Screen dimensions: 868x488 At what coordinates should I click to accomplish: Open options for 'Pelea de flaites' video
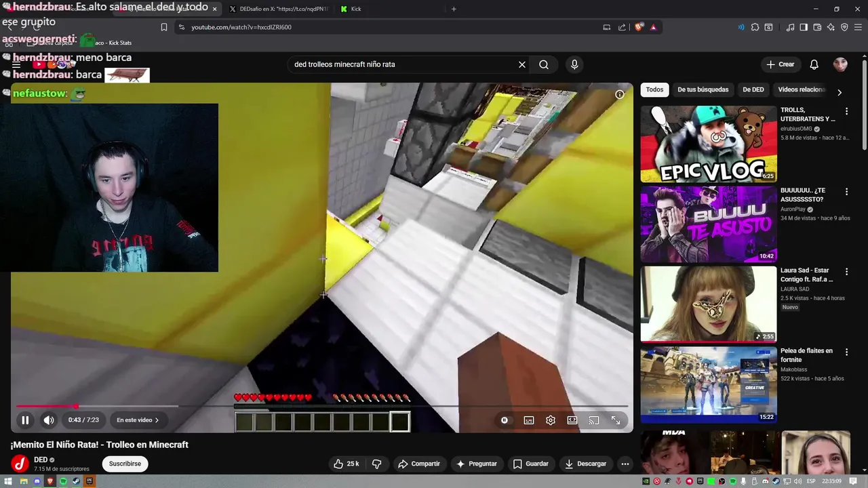click(x=846, y=352)
